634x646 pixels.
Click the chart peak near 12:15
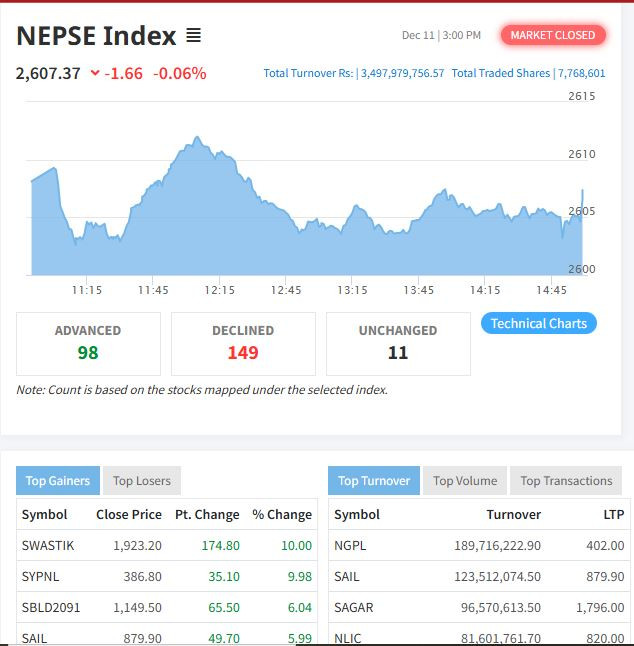197,138
